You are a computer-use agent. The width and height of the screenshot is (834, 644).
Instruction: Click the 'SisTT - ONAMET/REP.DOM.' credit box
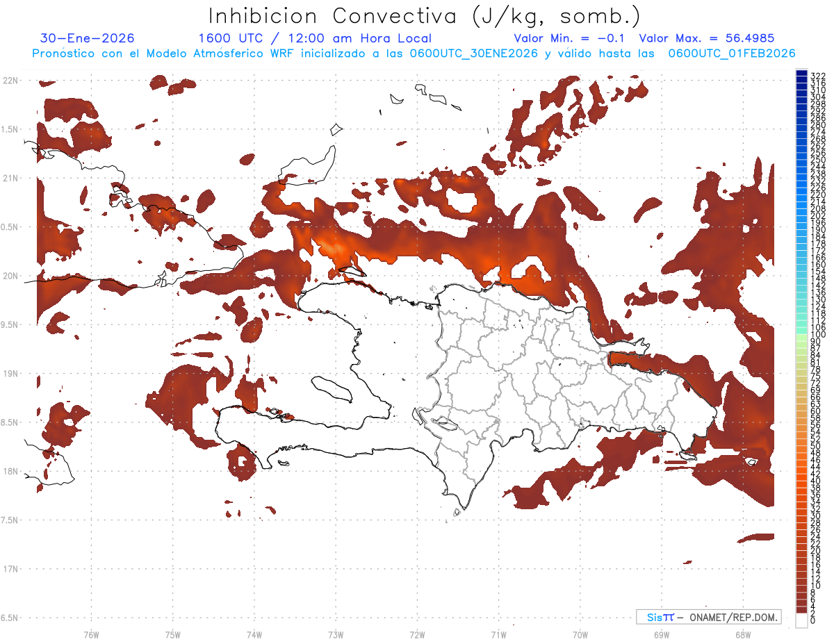point(708,617)
